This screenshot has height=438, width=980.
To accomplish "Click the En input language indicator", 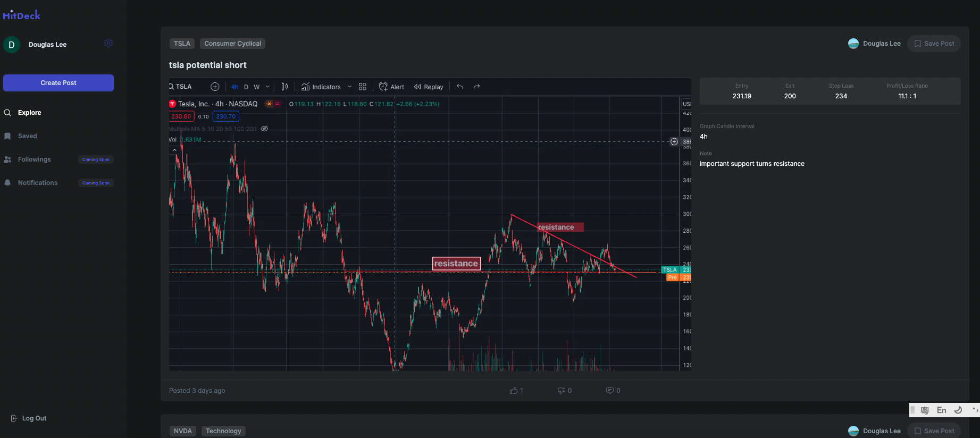I will (941, 410).
